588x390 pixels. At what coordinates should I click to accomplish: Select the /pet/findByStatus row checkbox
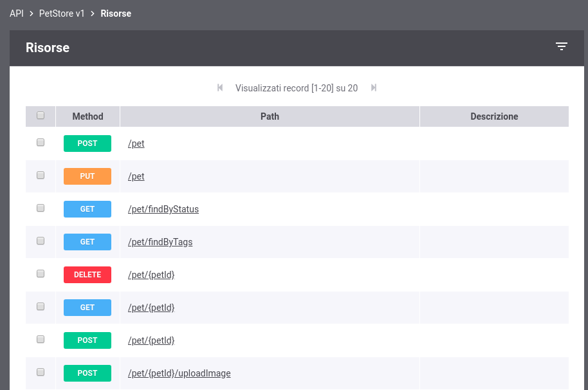[x=41, y=208]
